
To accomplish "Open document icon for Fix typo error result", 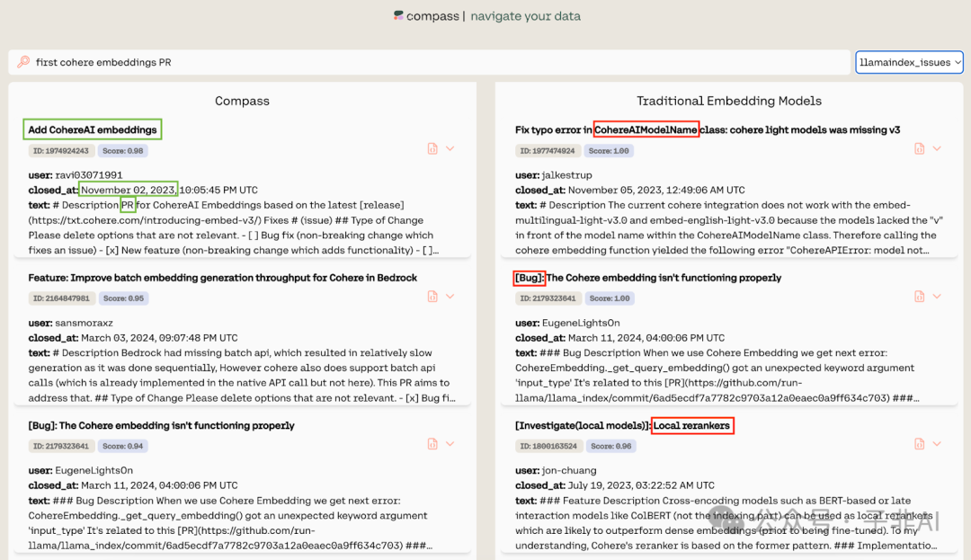I will (919, 148).
